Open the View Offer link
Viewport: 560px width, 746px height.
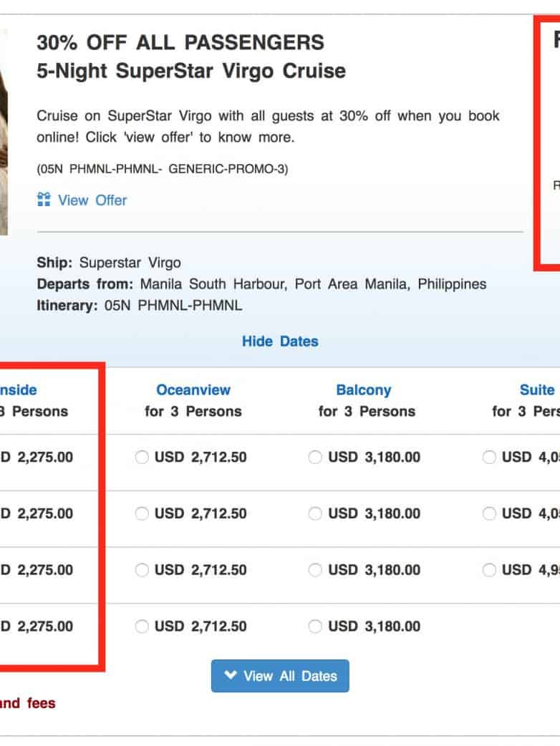click(92, 200)
